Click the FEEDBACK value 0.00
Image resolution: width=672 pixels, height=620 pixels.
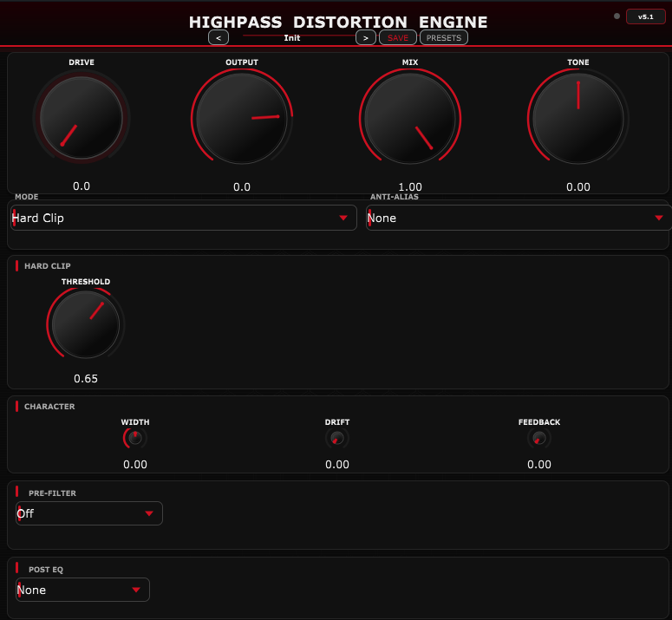coord(539,465)
